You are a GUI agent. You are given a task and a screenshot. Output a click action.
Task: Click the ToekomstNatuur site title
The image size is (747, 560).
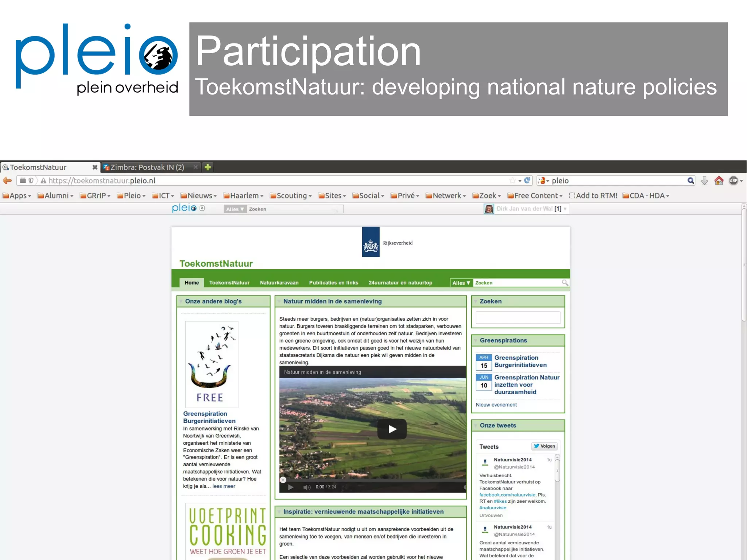click(x=216, y=263)
